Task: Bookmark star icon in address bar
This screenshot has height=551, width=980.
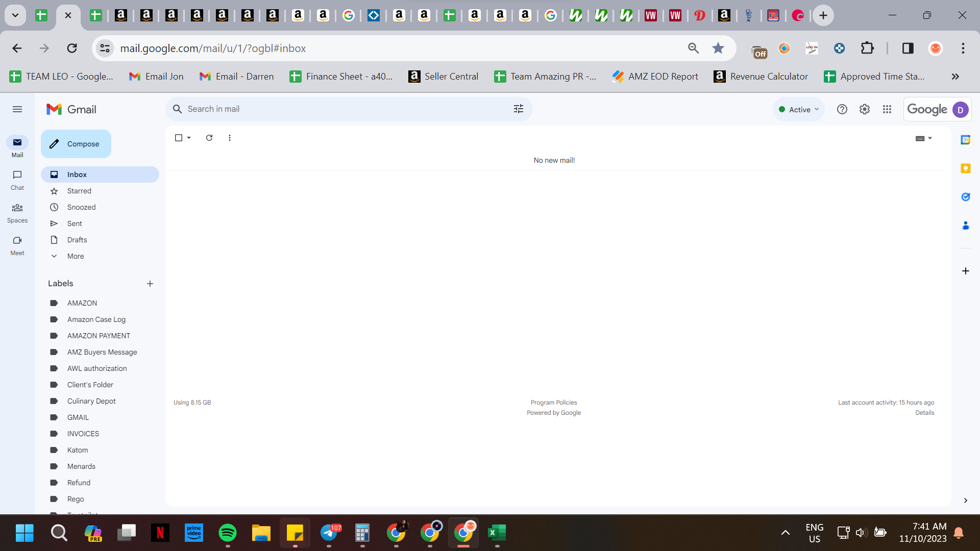Action: pyautogui.click(x=718, y=48)
